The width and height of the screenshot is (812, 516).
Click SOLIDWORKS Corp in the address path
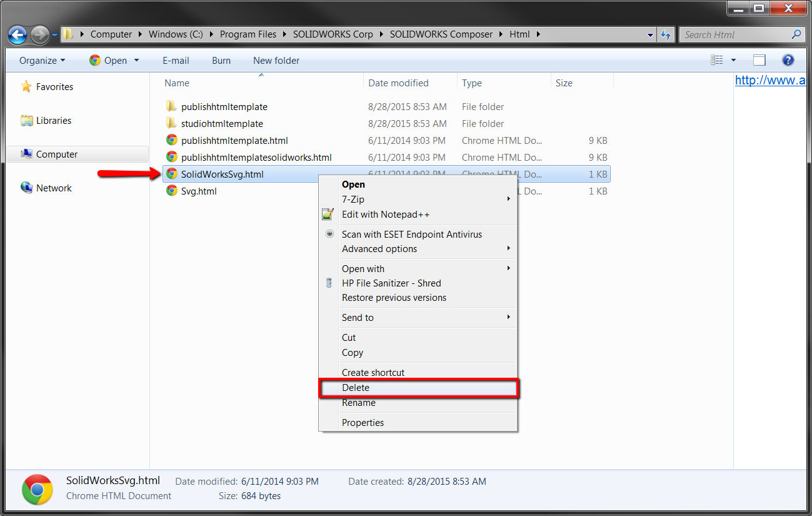[333, 34]
